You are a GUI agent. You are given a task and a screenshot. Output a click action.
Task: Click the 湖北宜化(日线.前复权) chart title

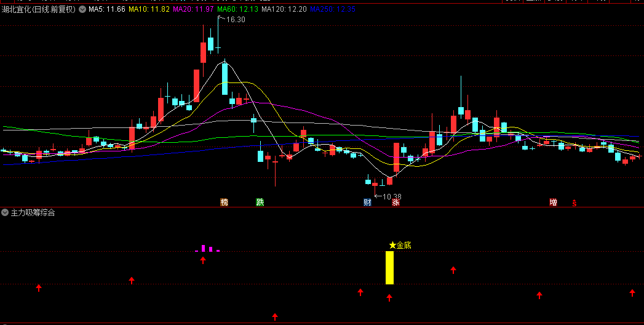click(x=39, y=9)
